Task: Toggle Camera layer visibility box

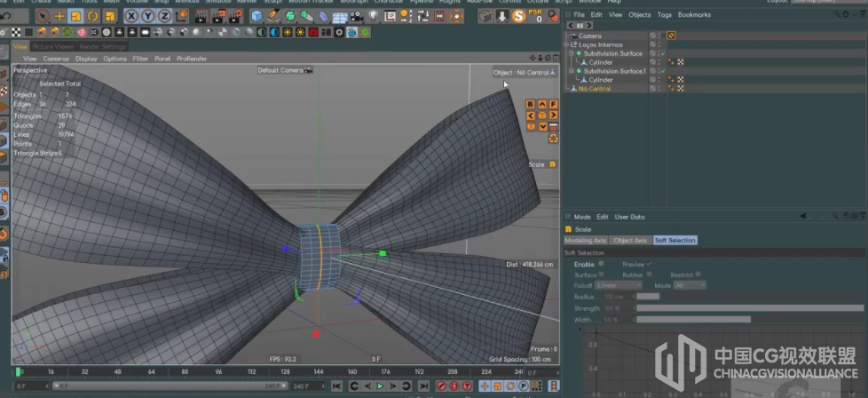Action: click(652, 36)
